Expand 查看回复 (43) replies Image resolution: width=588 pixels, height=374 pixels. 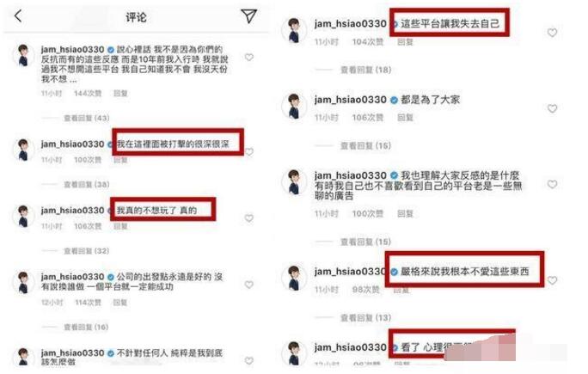tap(87, 118)
